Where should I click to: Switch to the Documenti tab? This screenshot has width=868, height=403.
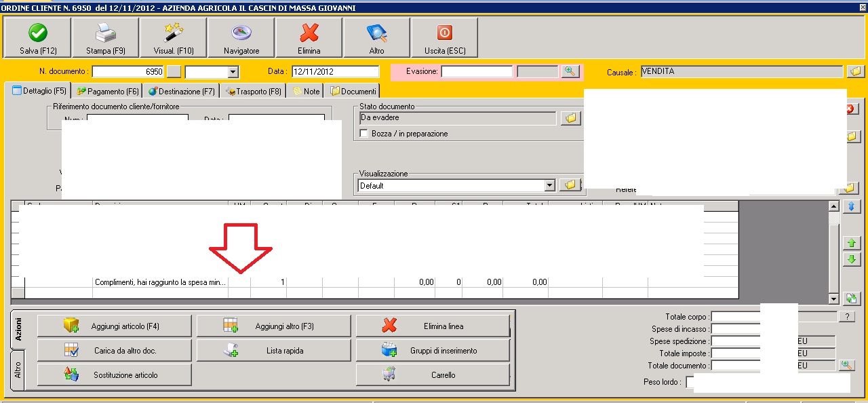[353, 91]
